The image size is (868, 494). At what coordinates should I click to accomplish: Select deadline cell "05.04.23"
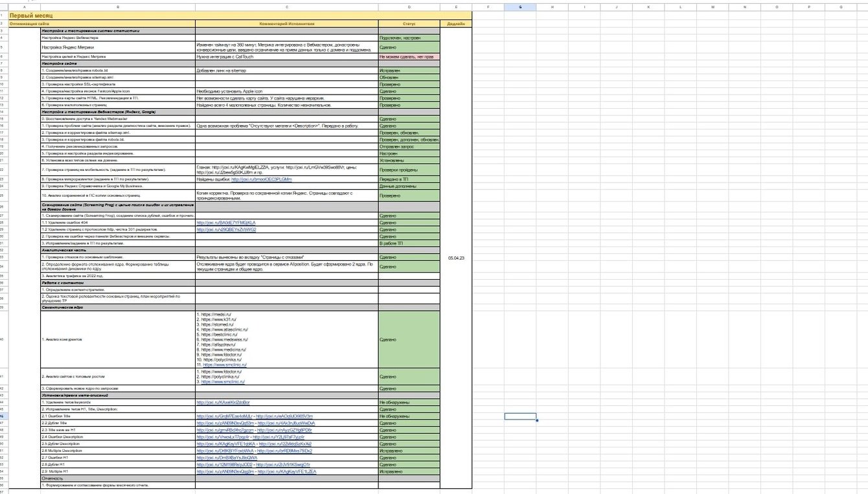tap(456, 258)
